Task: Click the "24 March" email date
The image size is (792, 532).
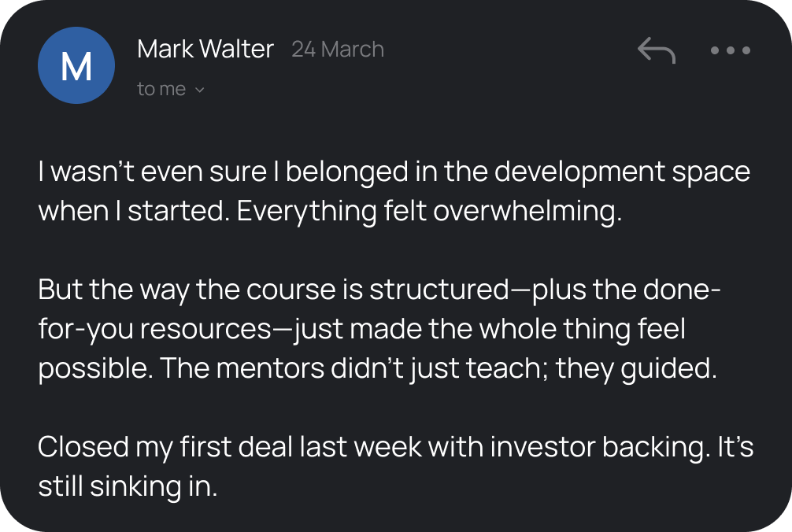Action: [x=338, y=49]
